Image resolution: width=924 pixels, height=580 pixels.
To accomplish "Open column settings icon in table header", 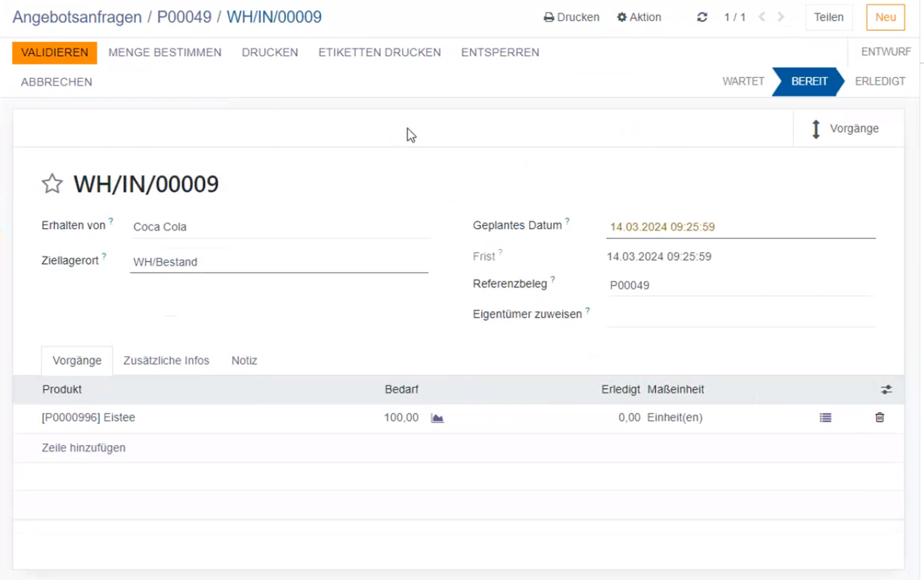I will click(886, 389).
